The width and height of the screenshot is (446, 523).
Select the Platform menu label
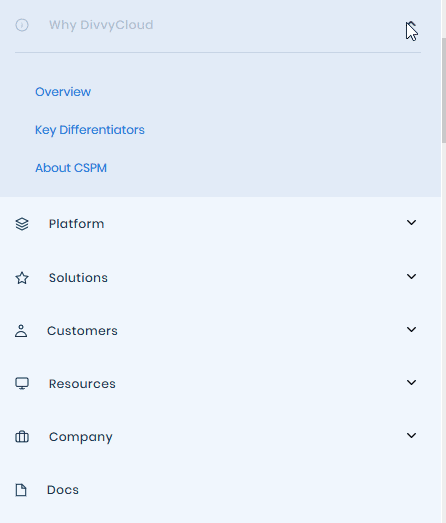76,224
